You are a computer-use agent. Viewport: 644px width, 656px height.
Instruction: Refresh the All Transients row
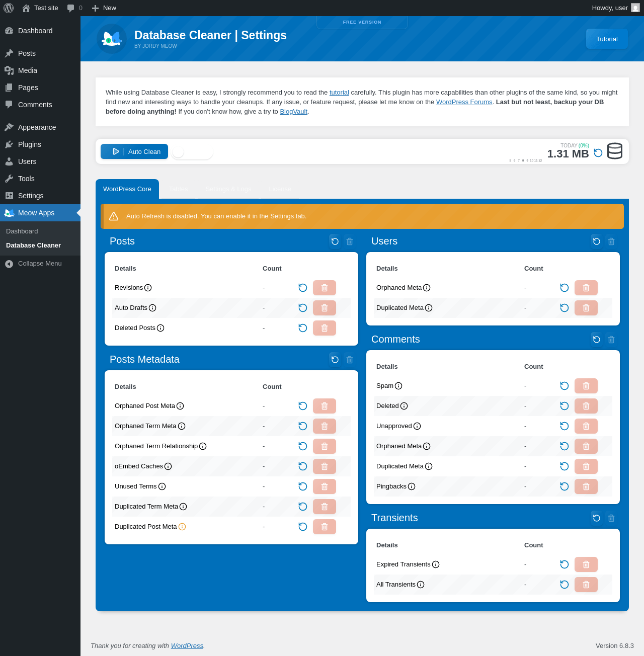(565, 585)
